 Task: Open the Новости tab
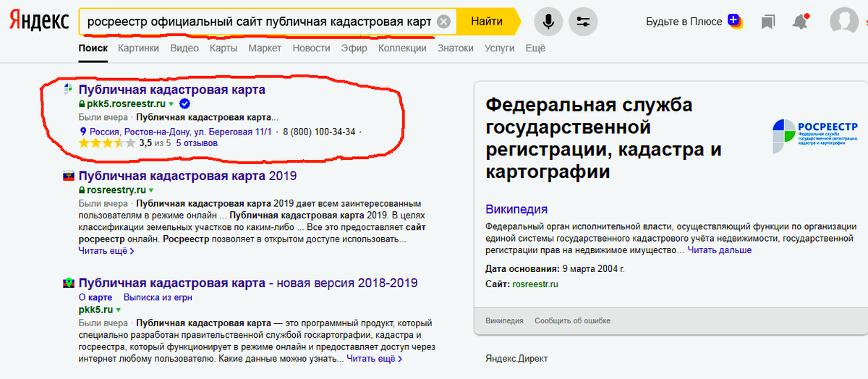tap(312, 48)
